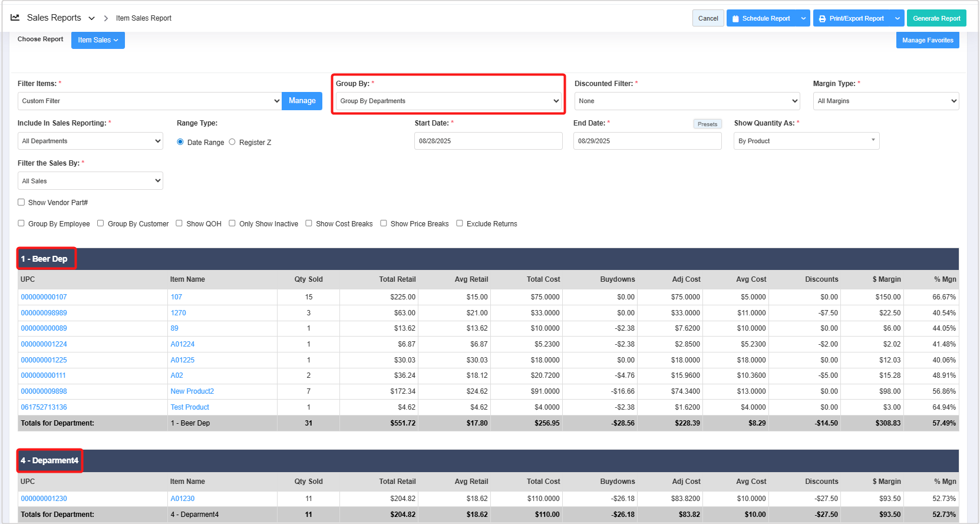The height and width of the screenshot is (524, 980).
Task: Check the Exclude Returns option
Action: (460, 223)
